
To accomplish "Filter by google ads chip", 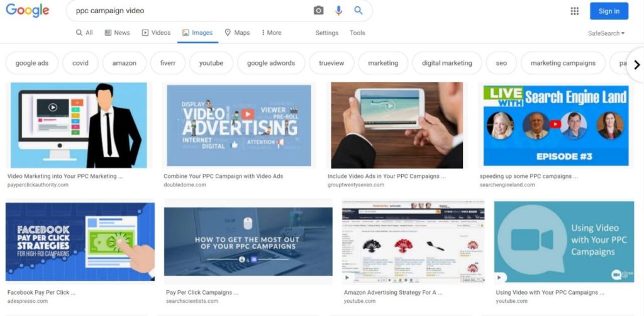I will (31, 64).
